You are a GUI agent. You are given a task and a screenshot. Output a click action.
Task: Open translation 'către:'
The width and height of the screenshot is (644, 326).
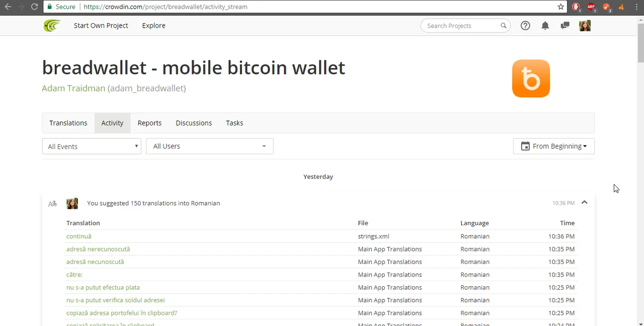pos(74,275)
